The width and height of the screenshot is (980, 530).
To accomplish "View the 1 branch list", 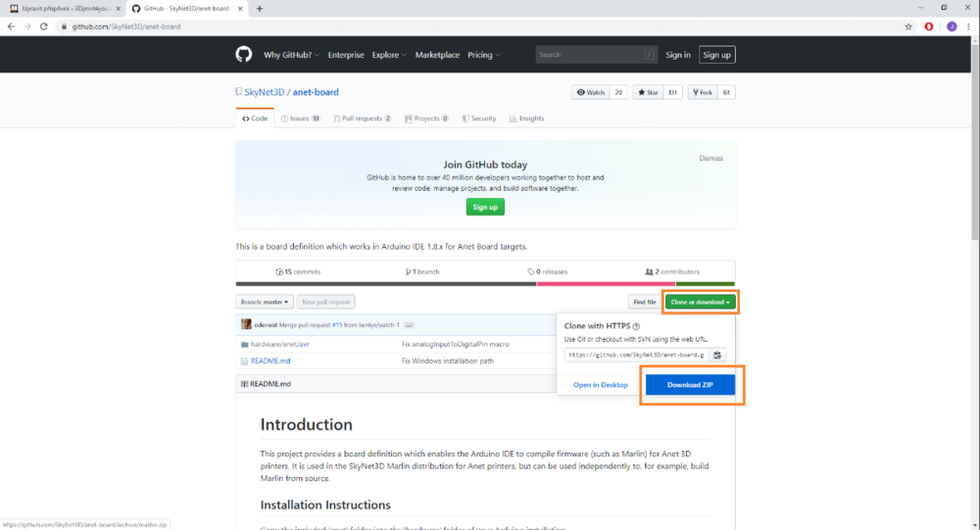I will (x=422, y=272).
